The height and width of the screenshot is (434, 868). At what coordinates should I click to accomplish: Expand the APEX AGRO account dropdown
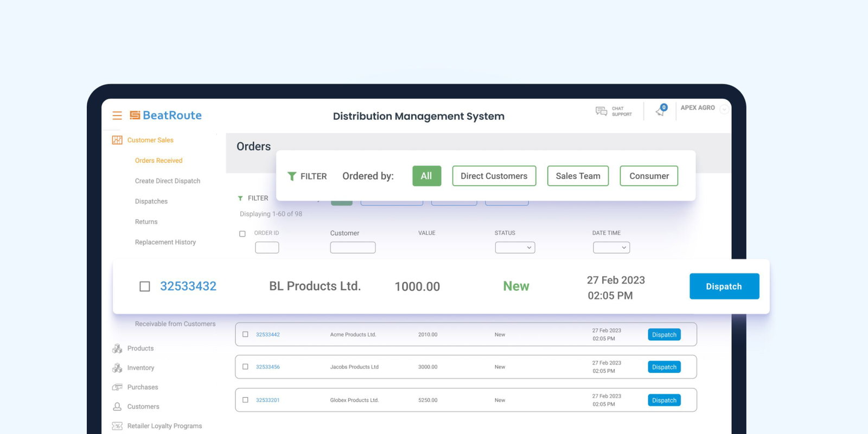tap(724, 109)
